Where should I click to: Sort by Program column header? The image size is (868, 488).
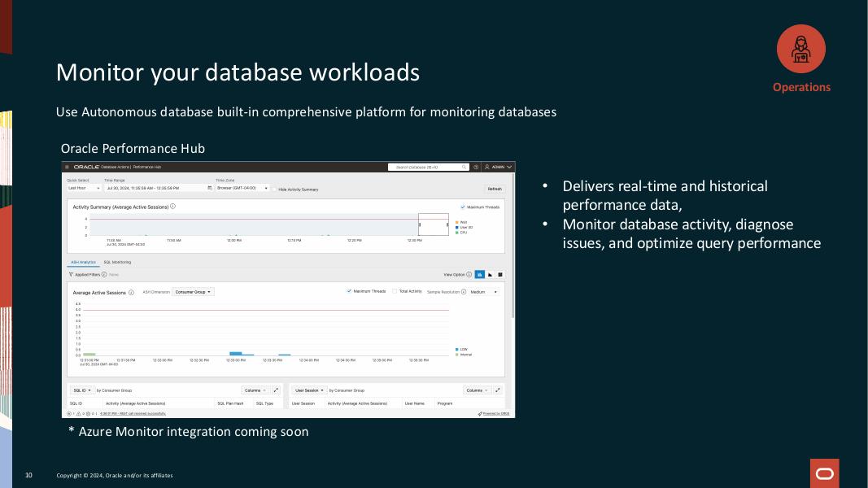[445, 403]
